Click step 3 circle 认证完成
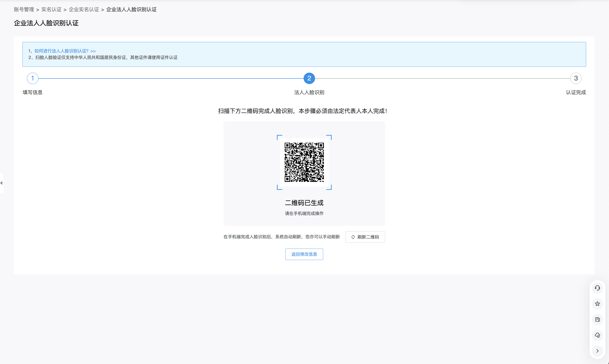 click(x=576, y=78)
